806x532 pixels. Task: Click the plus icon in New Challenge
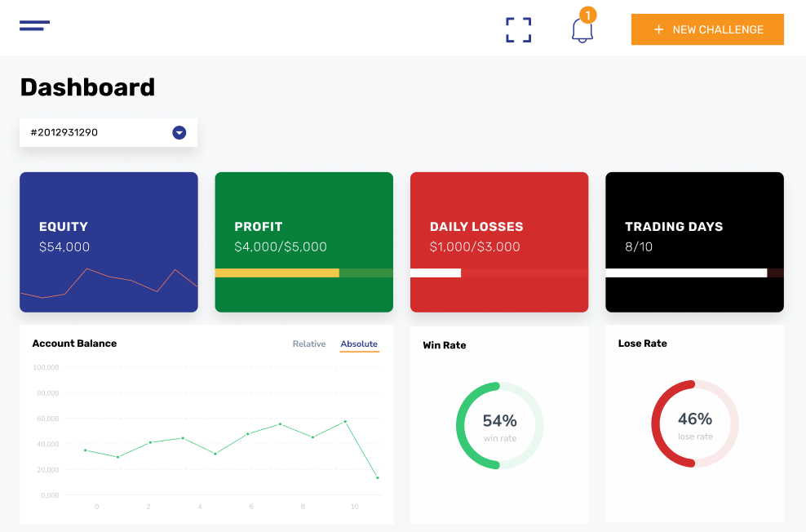(x=659, y=29)
